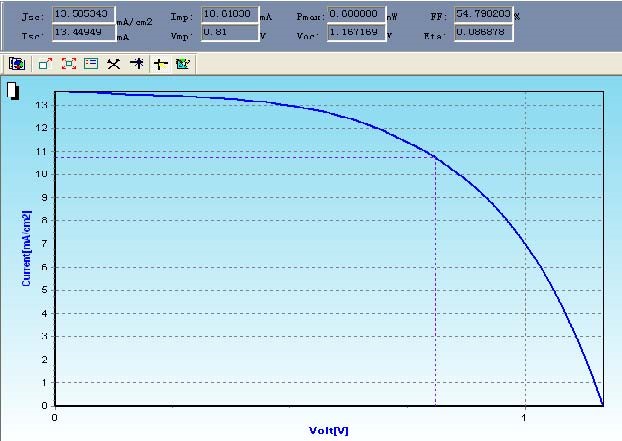Click the first toolbar icon with colored chart
The height and width of the screenshot is (441, 622).
[17, 63]
